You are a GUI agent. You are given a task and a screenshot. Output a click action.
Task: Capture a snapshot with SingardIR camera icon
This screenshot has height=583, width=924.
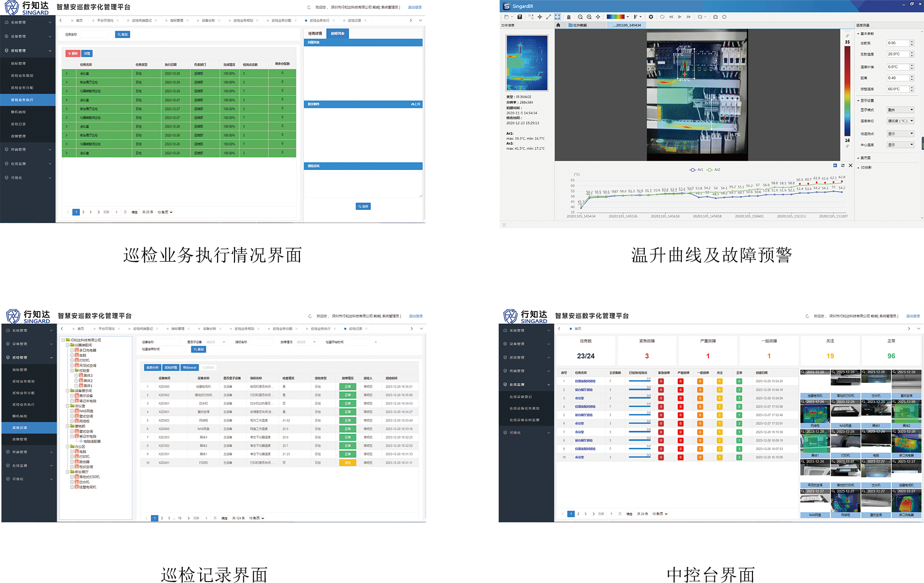715,17
